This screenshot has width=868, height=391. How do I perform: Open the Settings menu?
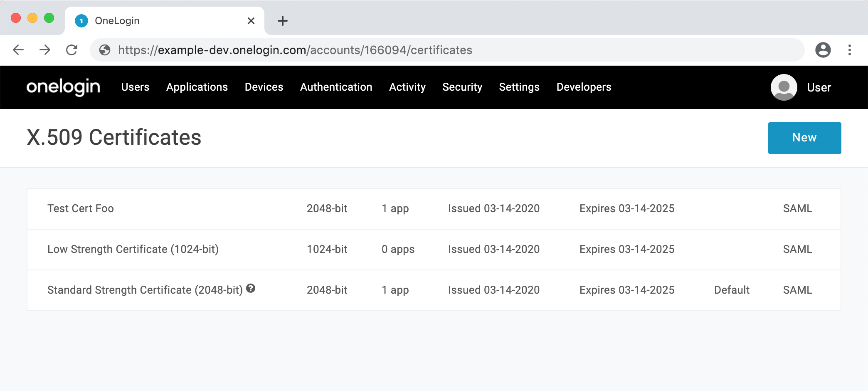tap(519, 87)
